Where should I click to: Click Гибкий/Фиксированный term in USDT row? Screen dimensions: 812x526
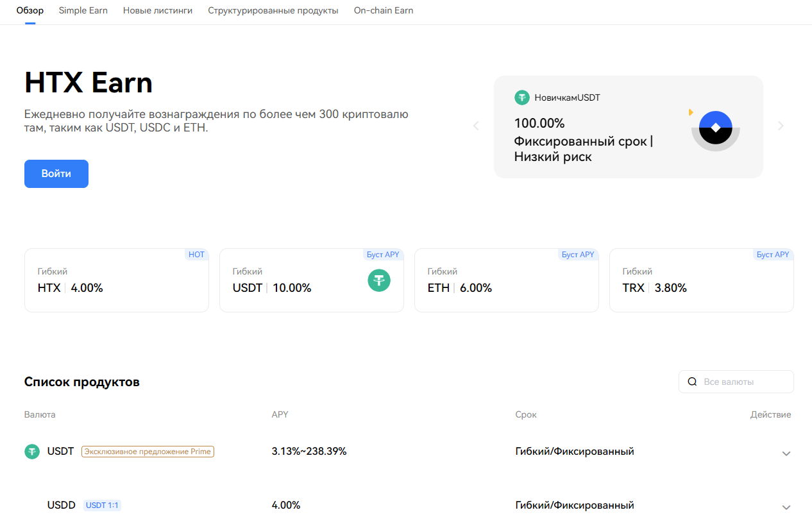(575, 452)
